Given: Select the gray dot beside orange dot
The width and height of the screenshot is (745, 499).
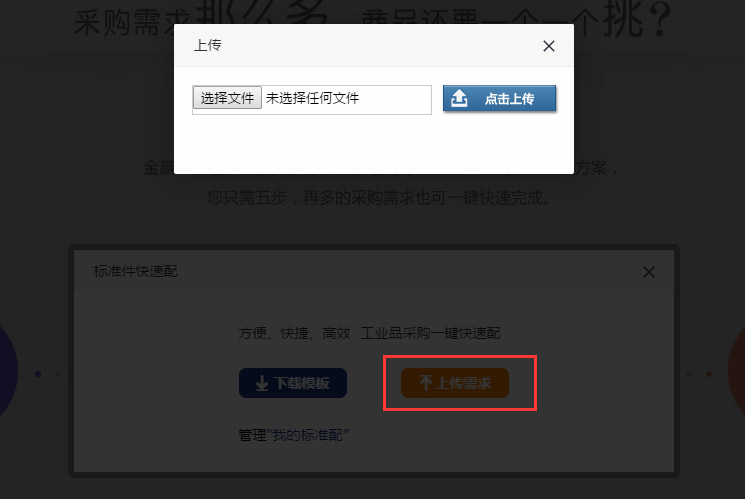Looking at the screenshot, I should pos(689,374).
